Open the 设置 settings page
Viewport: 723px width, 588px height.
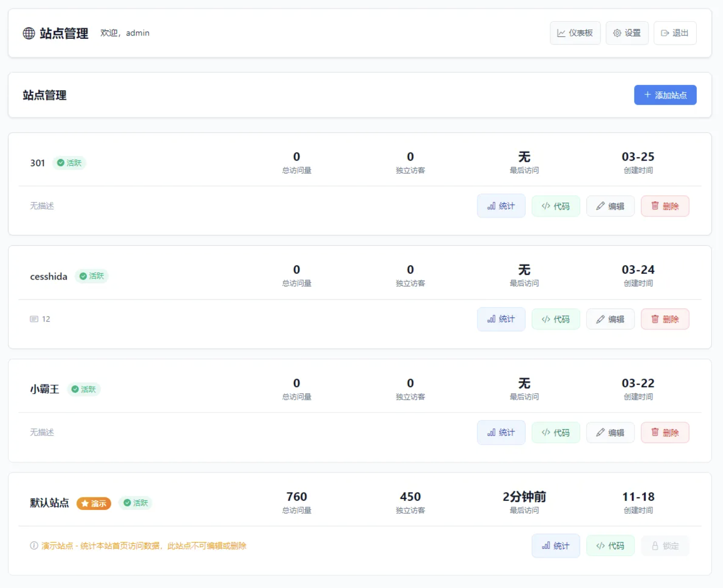click(x=627, y=33)
